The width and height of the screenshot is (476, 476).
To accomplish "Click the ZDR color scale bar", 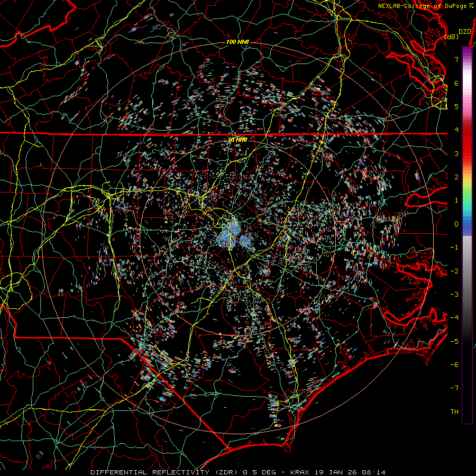I will point(467,235).
